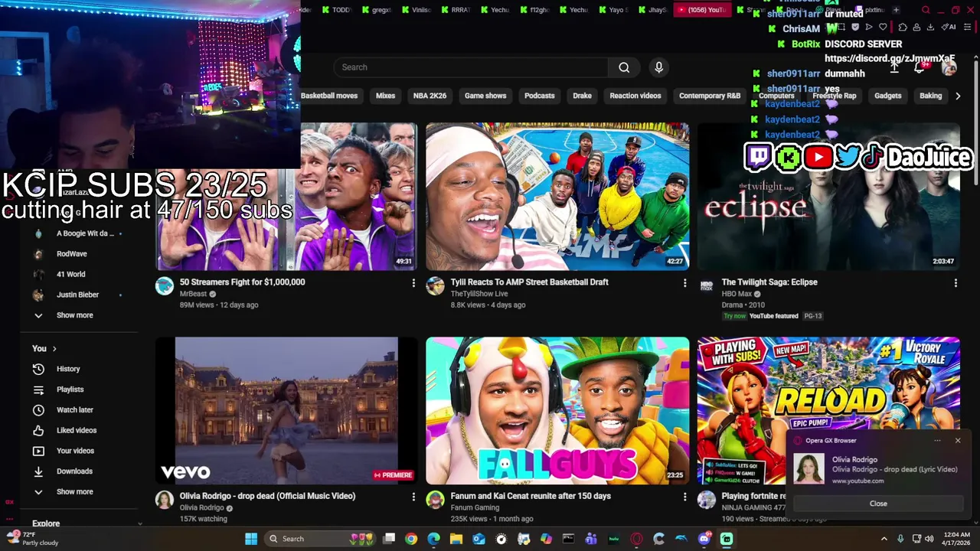
Task: Open options for Olivia Rodrigo drop dead video
Action: 413,497
